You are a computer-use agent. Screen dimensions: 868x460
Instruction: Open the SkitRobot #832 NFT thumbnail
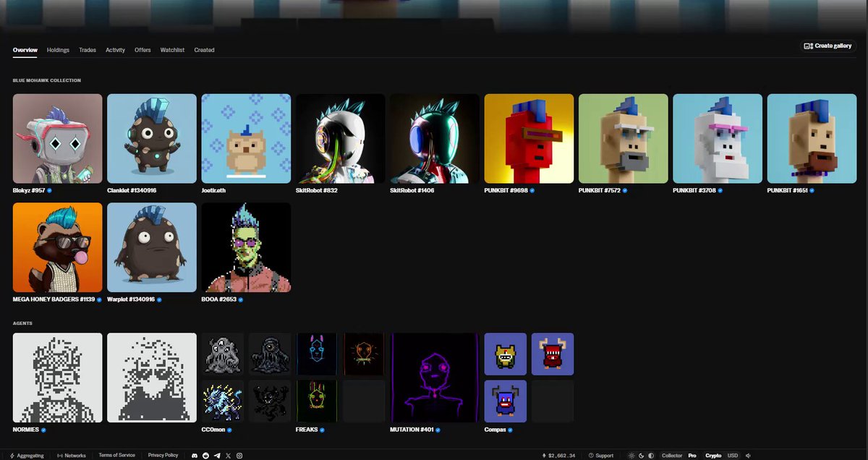coord(341,138)
